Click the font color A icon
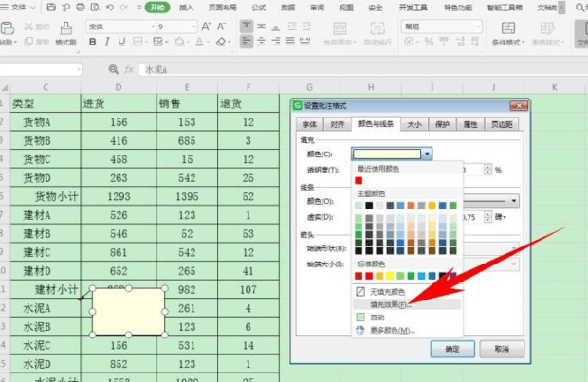 point(199,42)
